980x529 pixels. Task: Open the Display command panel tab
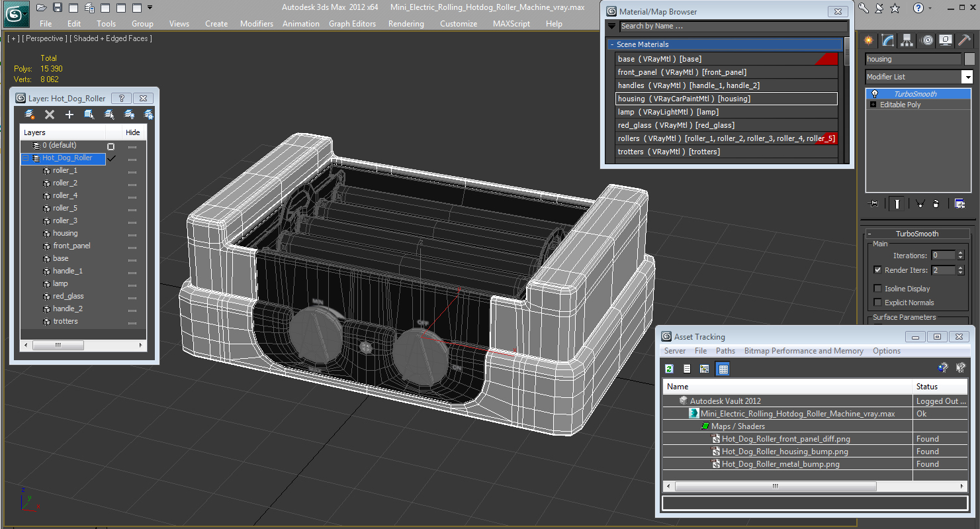(x=946, y=40)
